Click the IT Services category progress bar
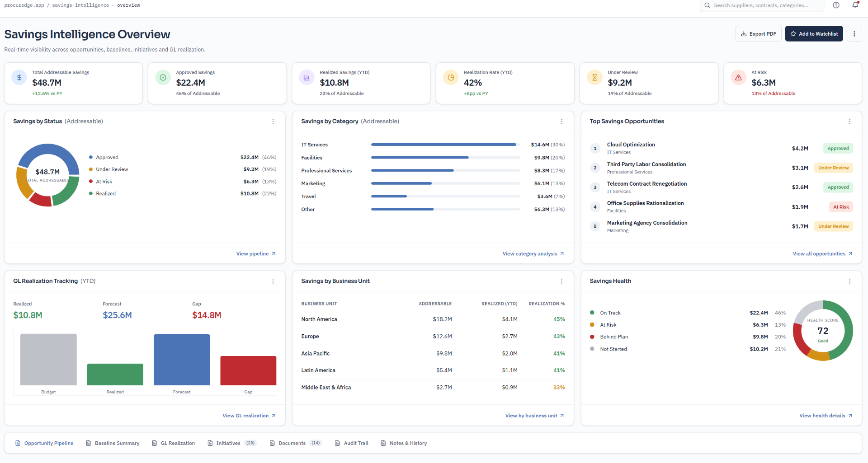Screen dimensions: 868x463 (445, 145)
